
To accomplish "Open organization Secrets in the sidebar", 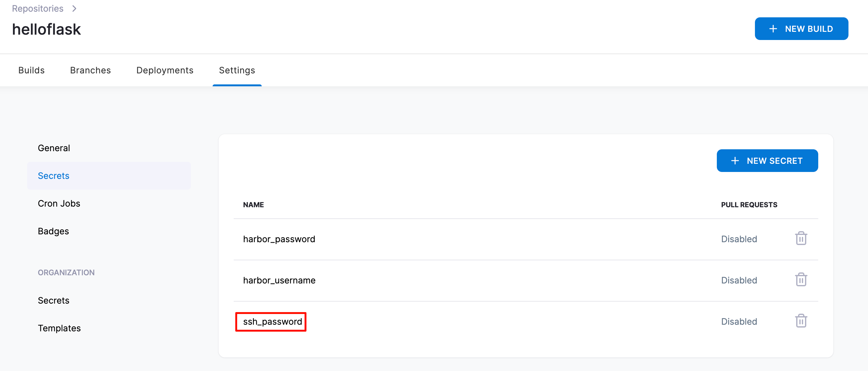I will pos(54,300).
